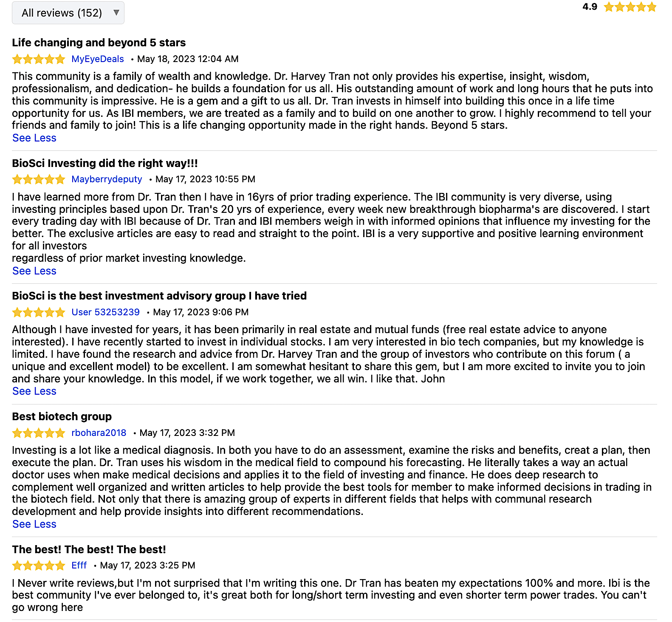This screenshot has height=622, width=672.
Task: Click star rating of Efff review
Action: (x=39, y=565)
